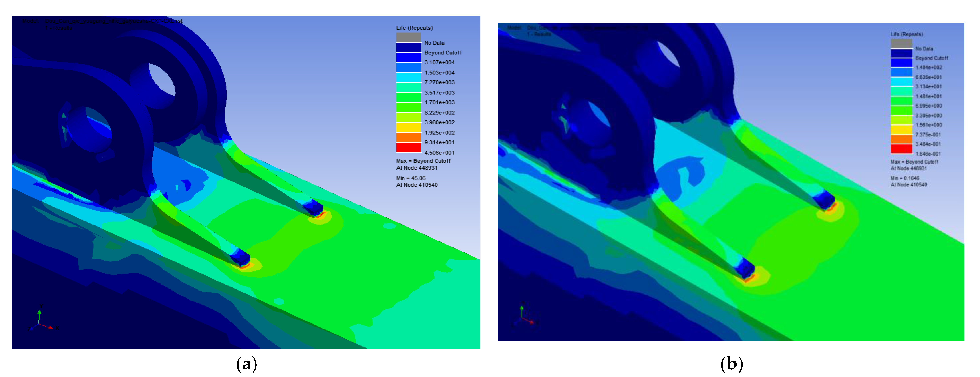This screenshot has height=377, width=980.
Task: Select the 'Beyond Cutoff' legend label in panel (a)
Action: click(x=443, y=52)
